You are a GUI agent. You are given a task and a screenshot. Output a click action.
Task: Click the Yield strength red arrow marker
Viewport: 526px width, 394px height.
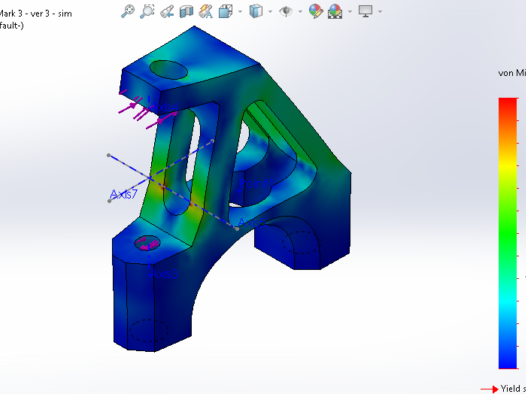pyautogui.click(x=489, y=389)
